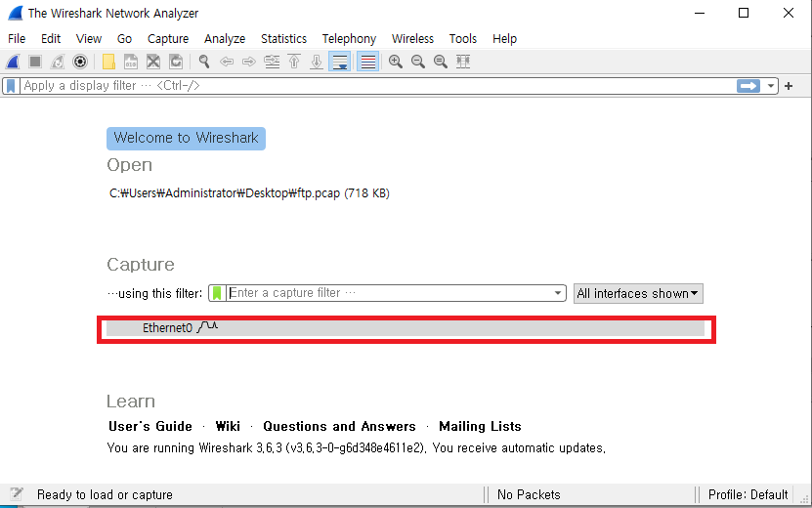Image resolution: width=812 pixels, height=508 pixels.
Task: Apply display filter arrow button
Action: pyautogui.click(x=748, y=86)
